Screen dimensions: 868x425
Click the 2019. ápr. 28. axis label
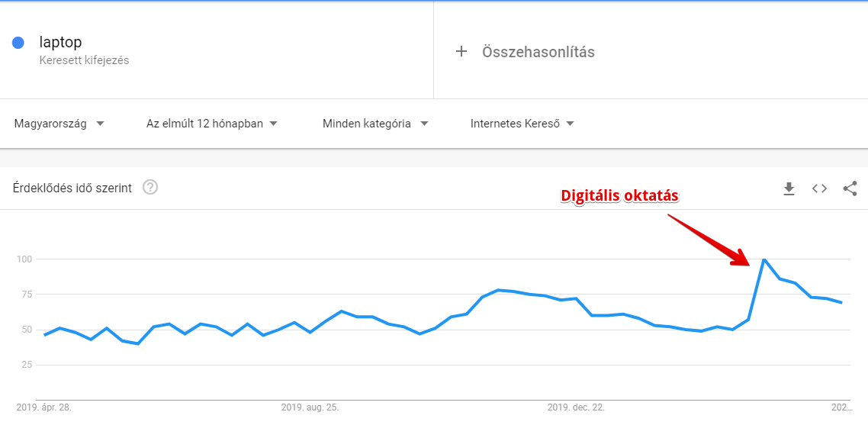pyautogui.click(x=44, y=407)
